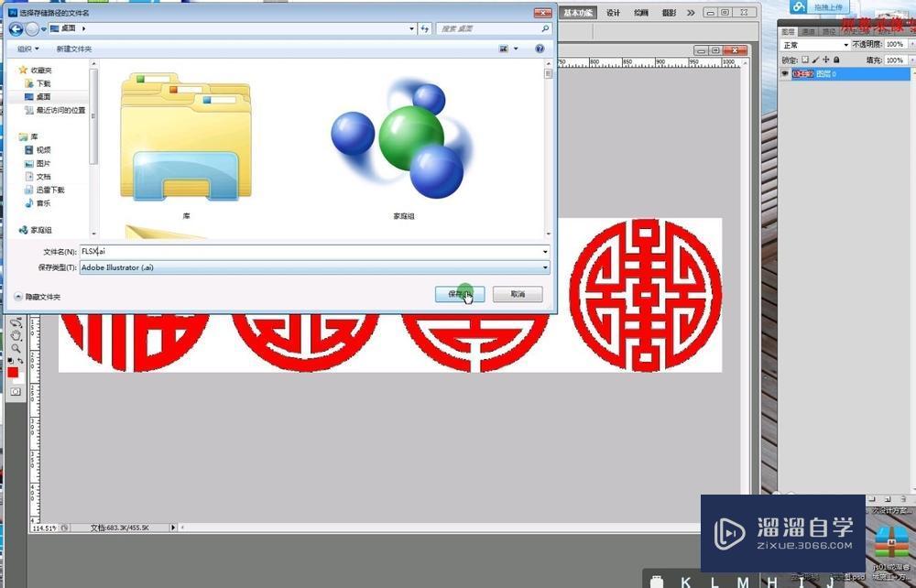Select the Hand tool in Photoshop toolbox
This screenshot has height=588, width=916.
16,334
